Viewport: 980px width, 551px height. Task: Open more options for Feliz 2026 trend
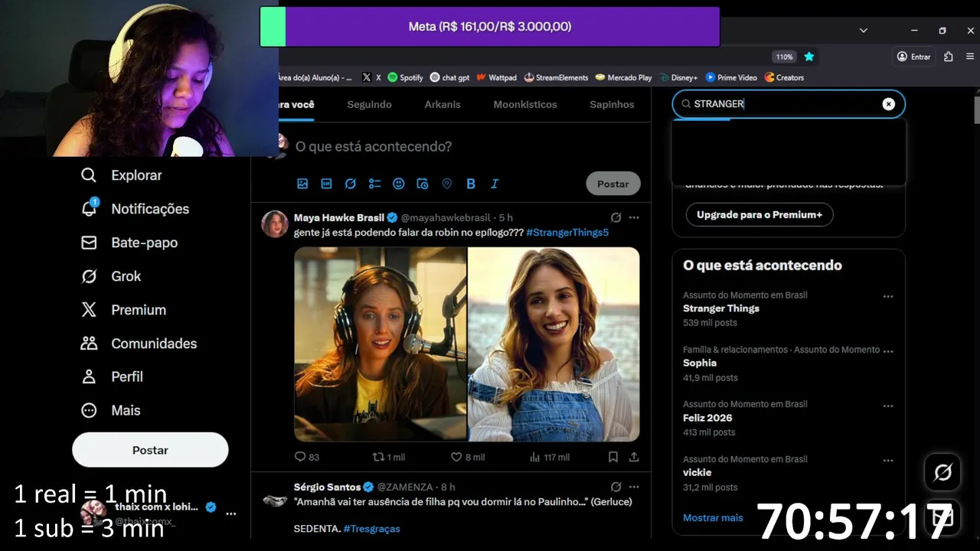(x=888, y=406)
